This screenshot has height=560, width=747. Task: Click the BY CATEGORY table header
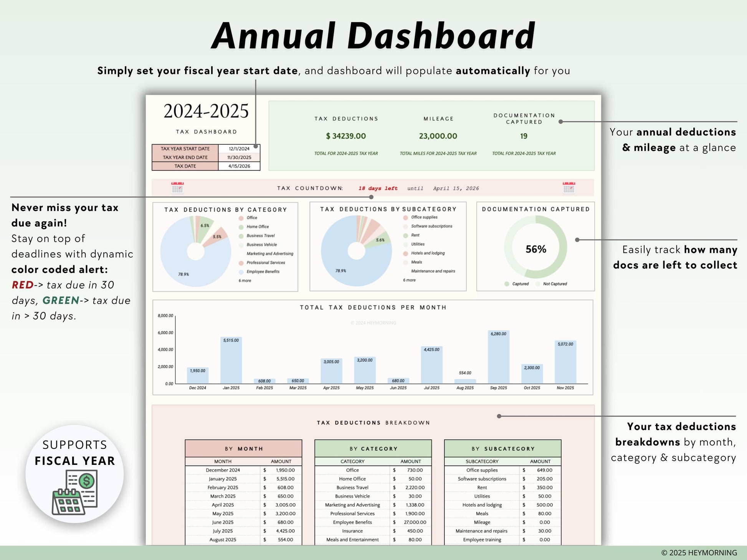pyautogui.click(x=373, y=448)
